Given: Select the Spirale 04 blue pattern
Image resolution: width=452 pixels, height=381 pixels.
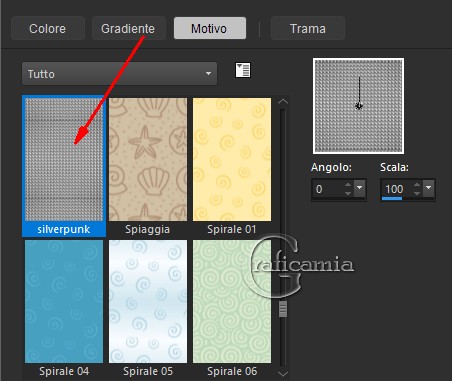Looking at the screenshot, I should click(x=64, y=301).
